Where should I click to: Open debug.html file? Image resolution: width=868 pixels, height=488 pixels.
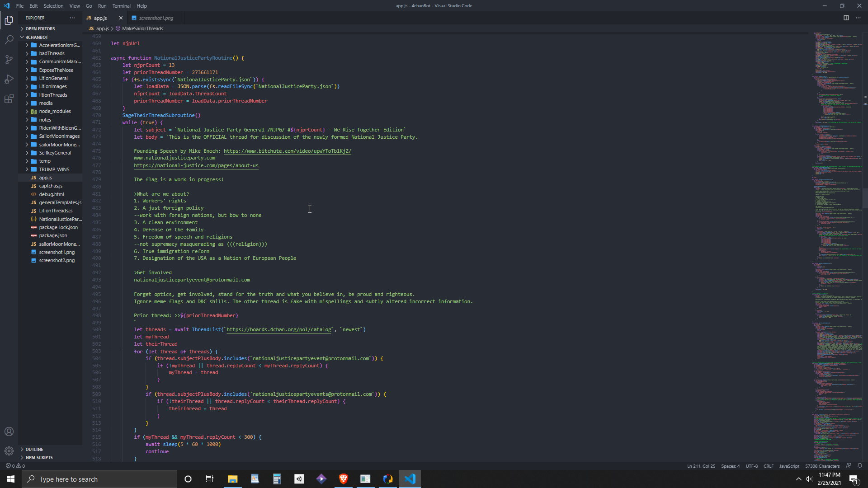pos(50,194)
